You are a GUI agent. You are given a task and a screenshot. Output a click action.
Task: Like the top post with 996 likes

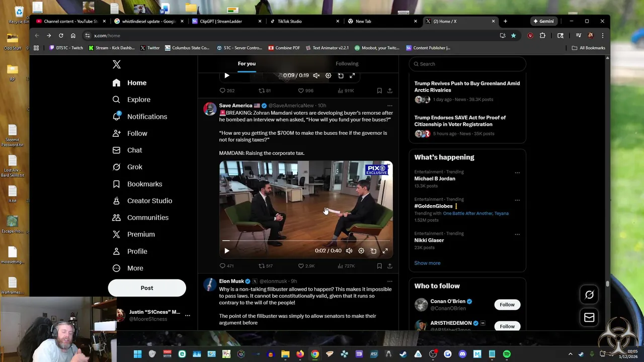306,90
